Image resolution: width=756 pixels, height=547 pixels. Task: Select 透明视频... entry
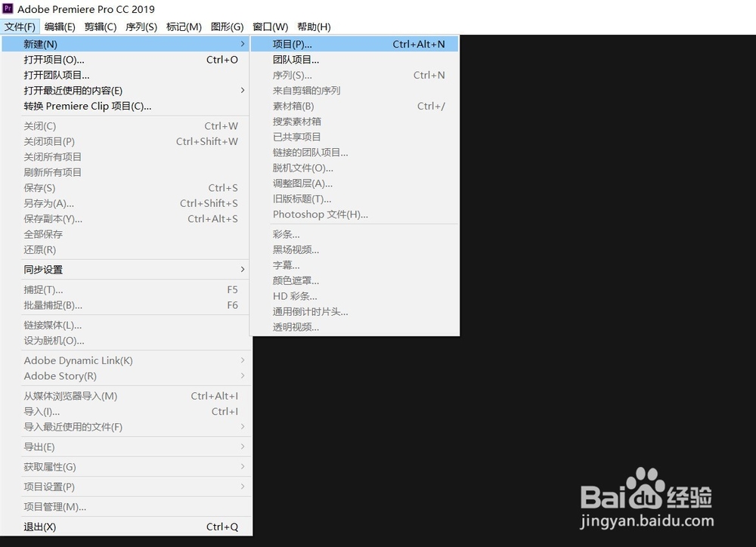point(355,326)
